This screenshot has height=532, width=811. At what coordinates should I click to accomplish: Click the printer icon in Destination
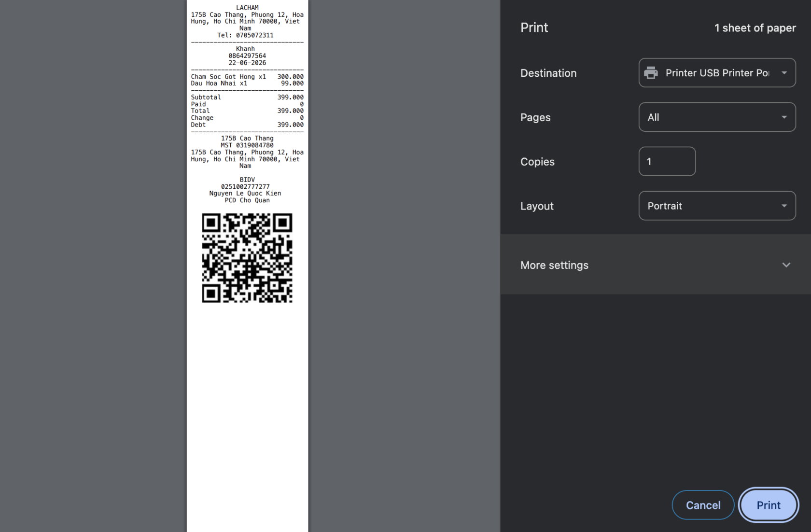(x=651, y=73)
